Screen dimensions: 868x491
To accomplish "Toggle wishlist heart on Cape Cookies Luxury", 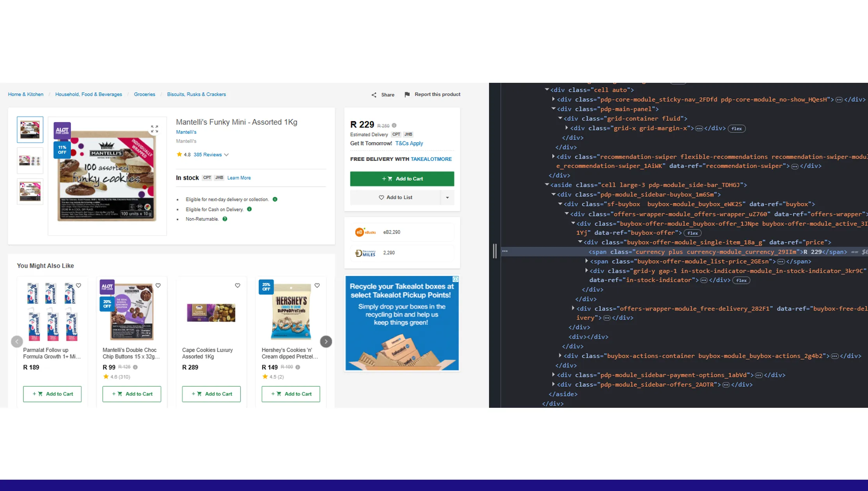I will (237, 286).
